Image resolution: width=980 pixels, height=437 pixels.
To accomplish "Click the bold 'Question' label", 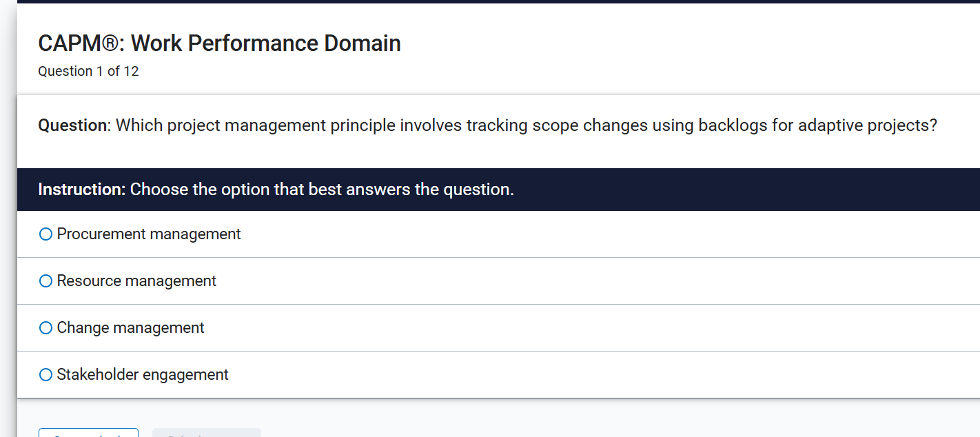I will pos(73,125).
